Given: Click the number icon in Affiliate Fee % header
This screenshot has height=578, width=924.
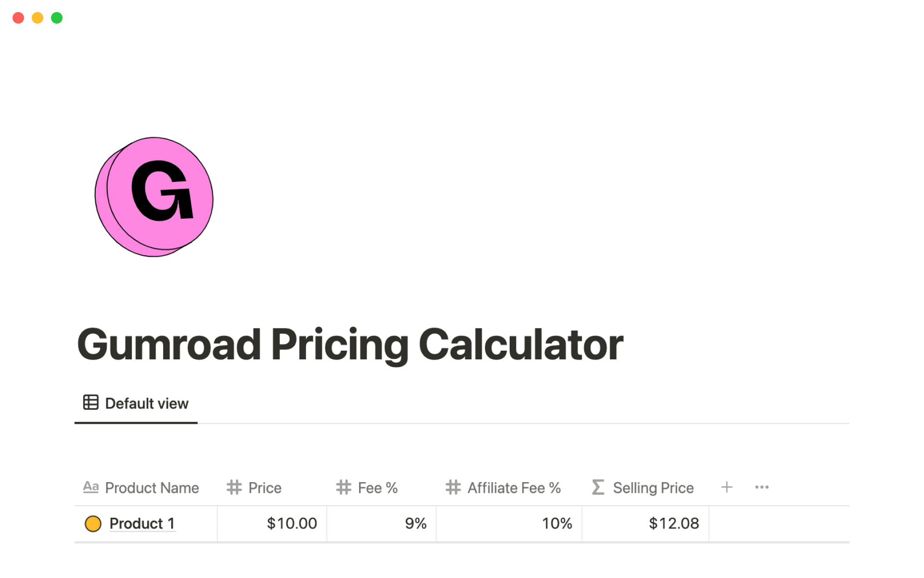Looking at the screenshot, I should (x=453, y=487).
